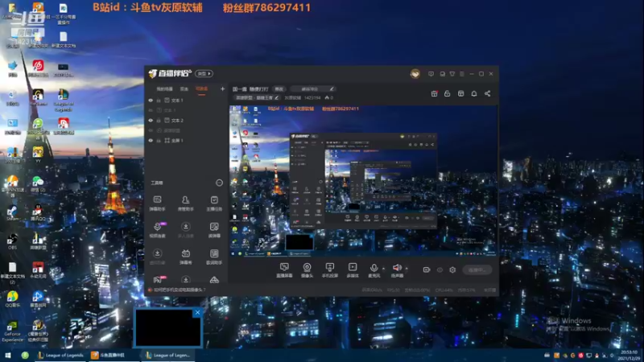Edit the stream title pencil icon
Screen dimensions: 644x362
click(332, 88)
